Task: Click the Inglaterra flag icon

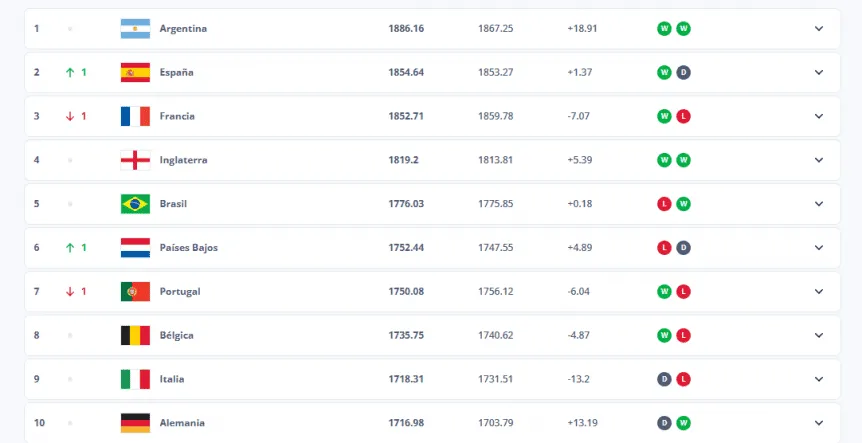Action: tap(134, 160)
